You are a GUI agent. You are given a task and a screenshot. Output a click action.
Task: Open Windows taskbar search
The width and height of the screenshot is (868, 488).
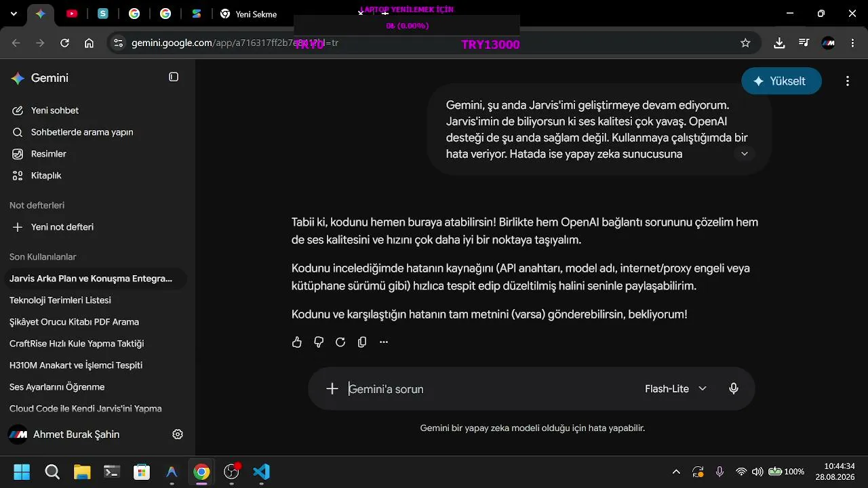tap(52, 472)
